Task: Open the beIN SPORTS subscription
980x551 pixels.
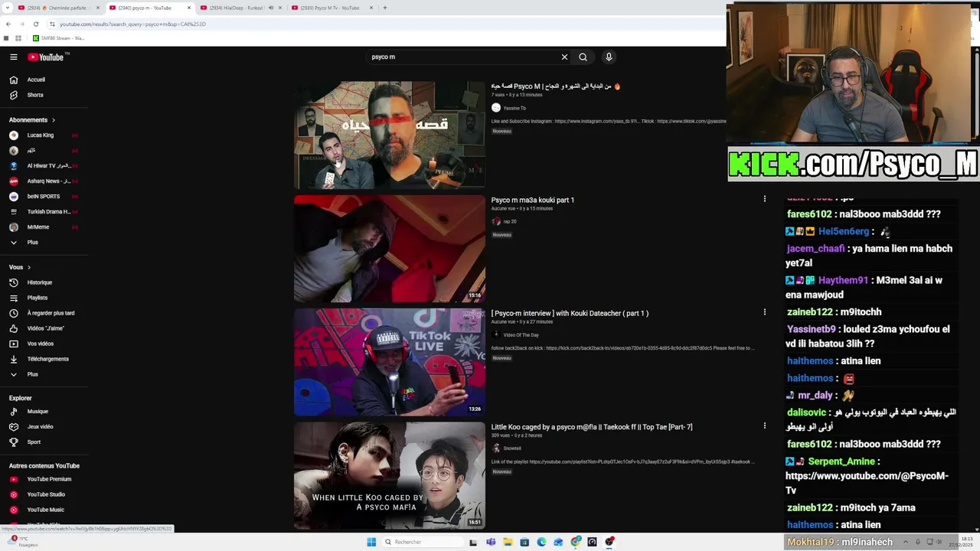Action: [x=44, y=197]
